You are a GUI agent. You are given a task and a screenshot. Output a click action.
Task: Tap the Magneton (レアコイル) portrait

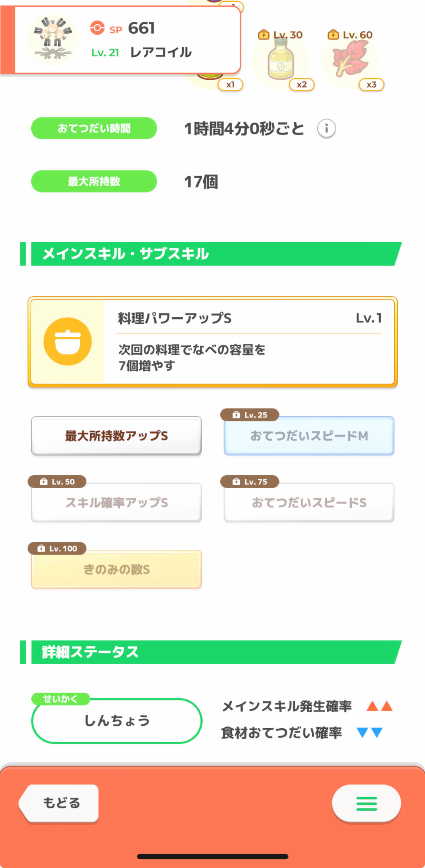tap(53, 40)
